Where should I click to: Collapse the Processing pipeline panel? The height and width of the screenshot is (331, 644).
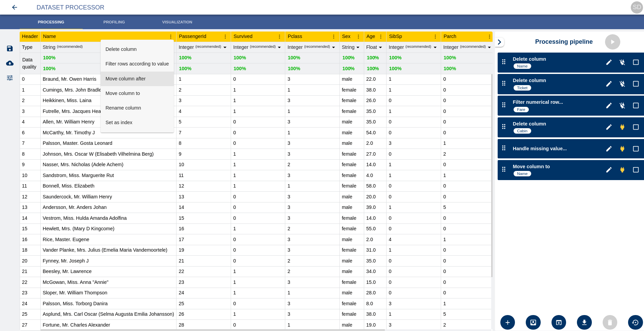pos(499,42)
